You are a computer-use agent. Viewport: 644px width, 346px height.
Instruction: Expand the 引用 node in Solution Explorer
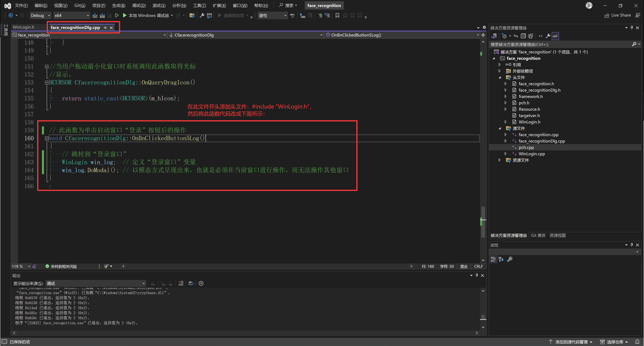click(499, 64)
